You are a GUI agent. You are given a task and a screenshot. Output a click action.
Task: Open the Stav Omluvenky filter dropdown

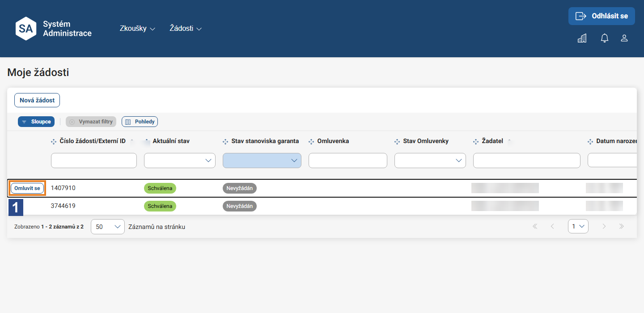coord(430,161)
